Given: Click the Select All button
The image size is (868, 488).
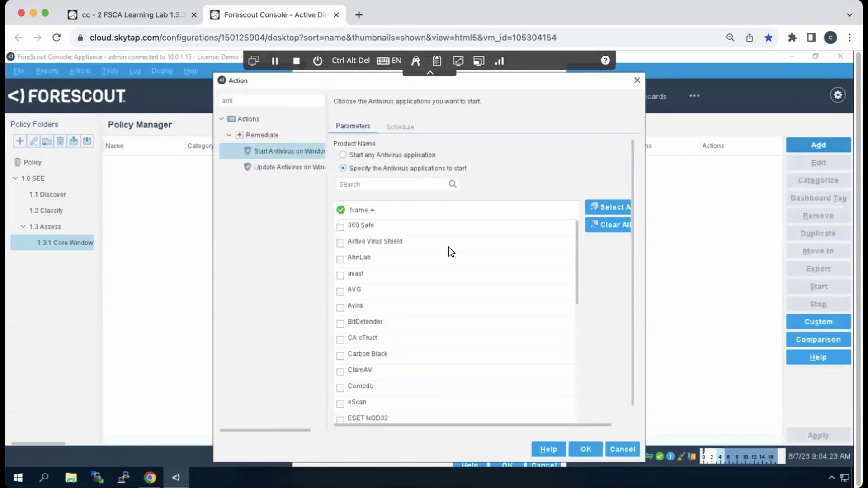Looking at the screenshot, I should pyautogui.click(x=608, y=207).
